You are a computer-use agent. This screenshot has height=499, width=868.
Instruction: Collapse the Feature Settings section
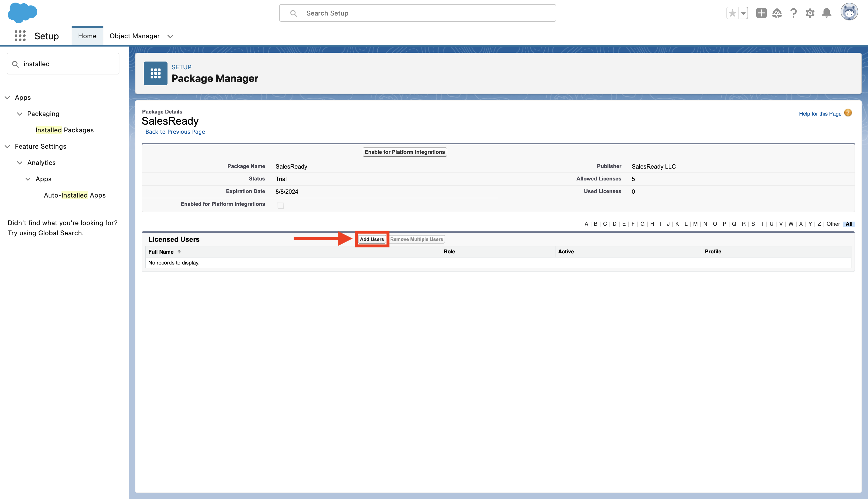(x=7, y=146)
